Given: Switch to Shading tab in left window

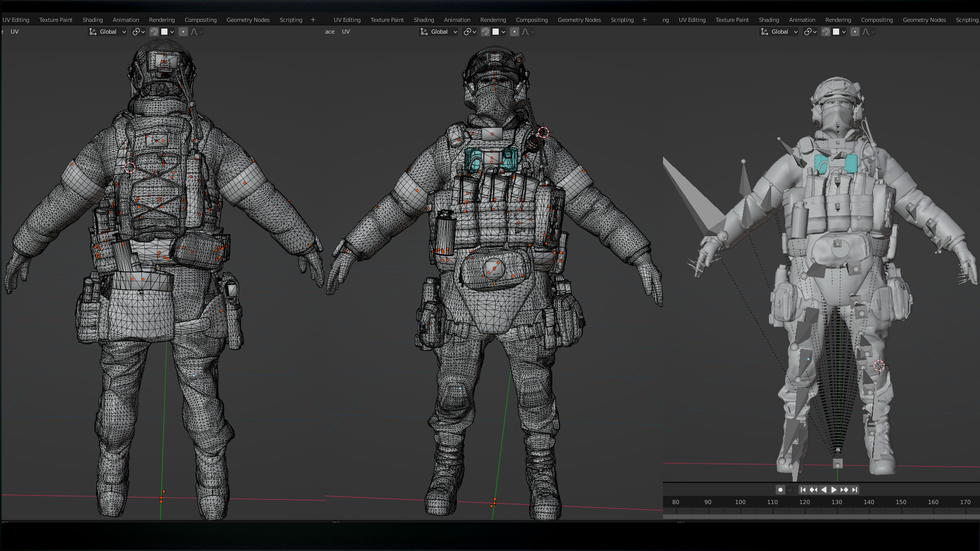Looking at the screenshot, I should [92, 20].
